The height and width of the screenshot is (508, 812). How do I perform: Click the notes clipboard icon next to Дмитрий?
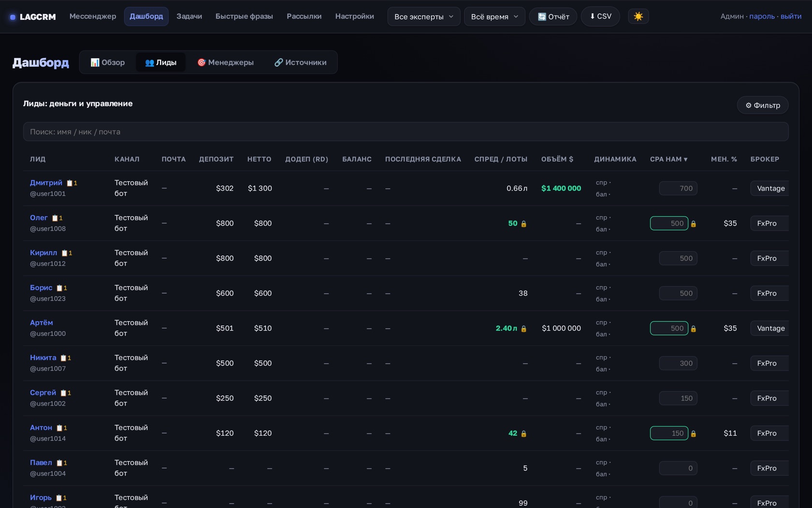tap(70, 183)
